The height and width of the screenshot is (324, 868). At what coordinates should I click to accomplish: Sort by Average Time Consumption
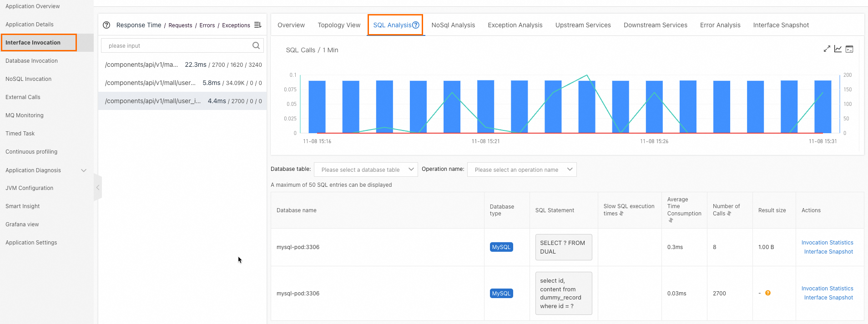pos(671,220)
